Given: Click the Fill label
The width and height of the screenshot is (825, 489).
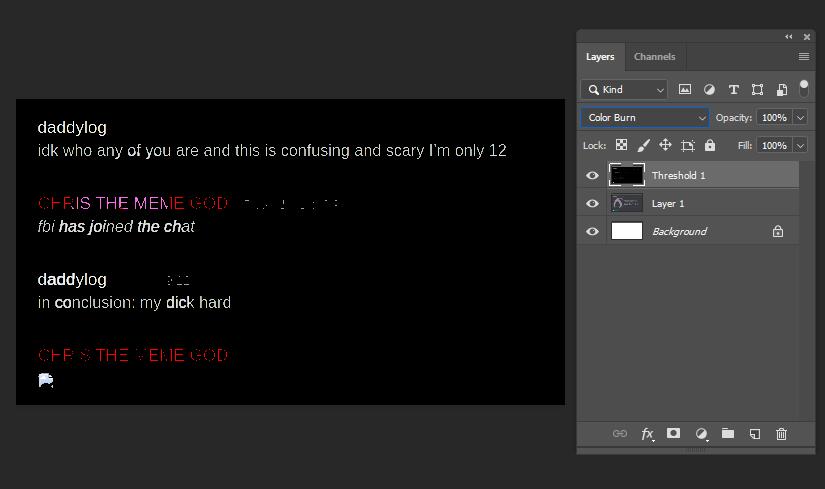Looking at the screenshot, I should coord(744,145).
